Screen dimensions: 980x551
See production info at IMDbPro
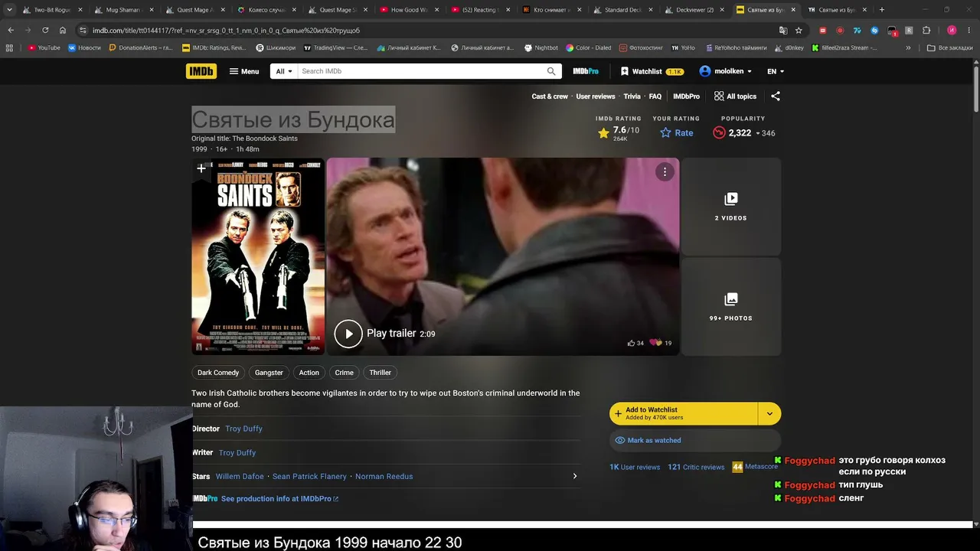279,499
